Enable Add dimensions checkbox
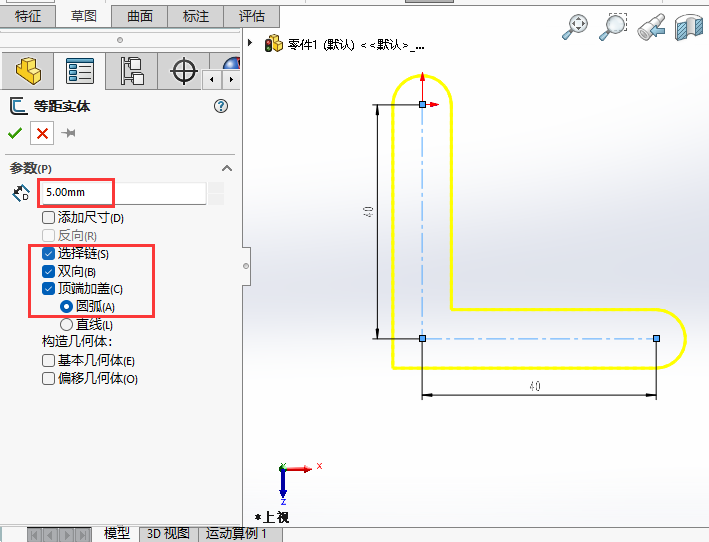The height and width of the screenshot is (542, 709). coord(48,217)
